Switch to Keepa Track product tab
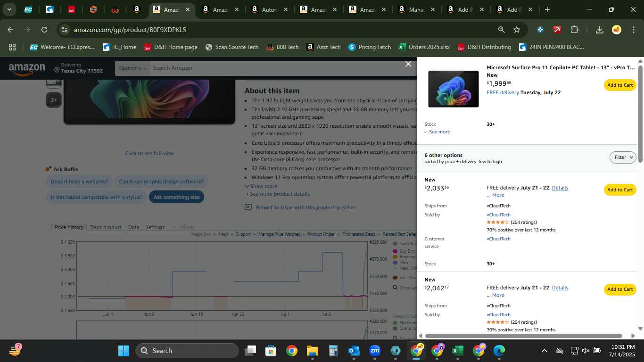 click(x=106, y=227)
